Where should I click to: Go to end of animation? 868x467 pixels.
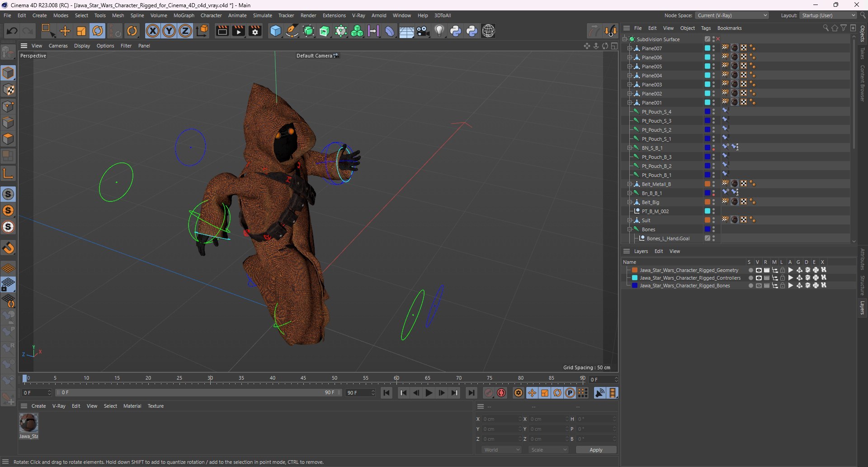pyautogui.click(x=472, y=393)
